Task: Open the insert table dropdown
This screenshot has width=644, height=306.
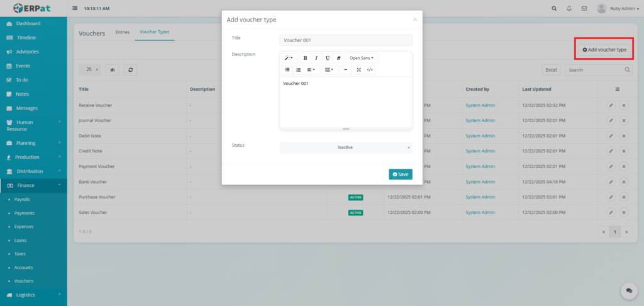Action: (330, 70)
